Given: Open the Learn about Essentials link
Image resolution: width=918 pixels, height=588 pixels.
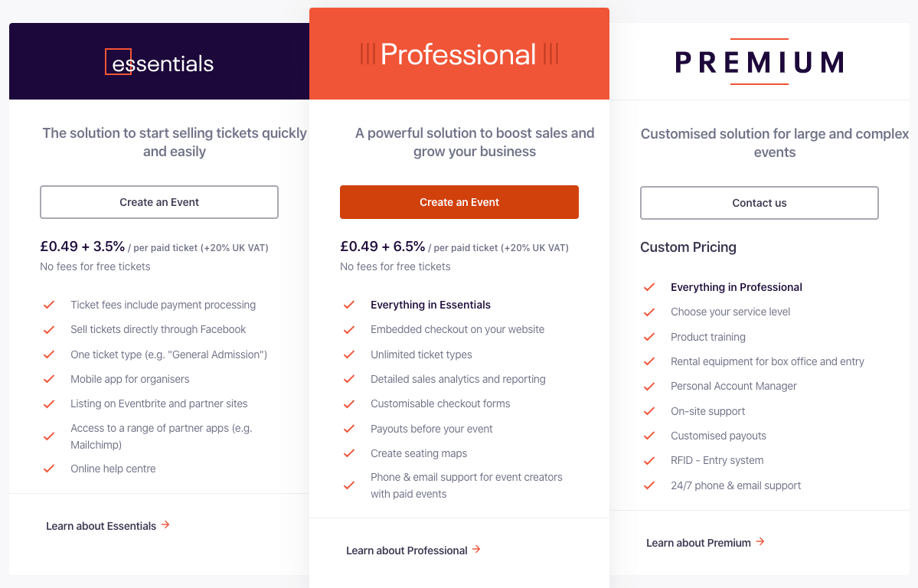Looking at the screenshot, I should pyautogui.click(x=101, y=526).
